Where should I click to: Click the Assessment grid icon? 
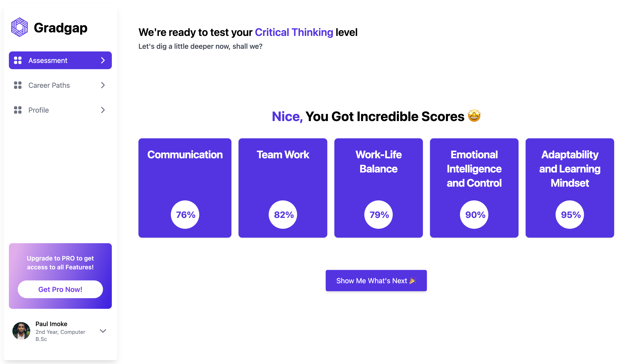tap(18, 60)
